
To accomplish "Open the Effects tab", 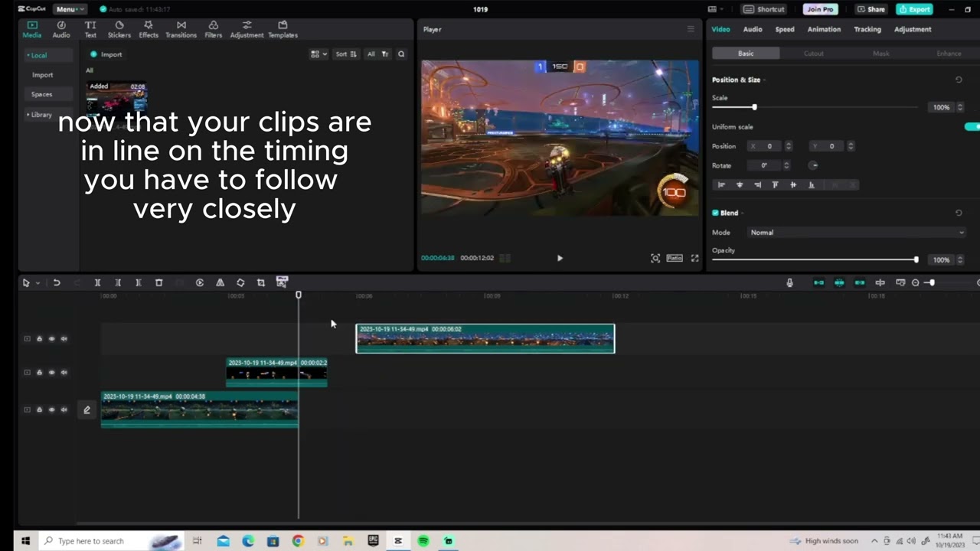I will (x=149, y=29).
